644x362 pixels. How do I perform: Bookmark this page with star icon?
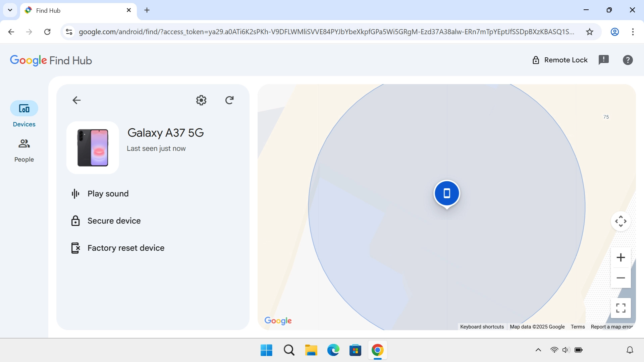coord(590,32)
